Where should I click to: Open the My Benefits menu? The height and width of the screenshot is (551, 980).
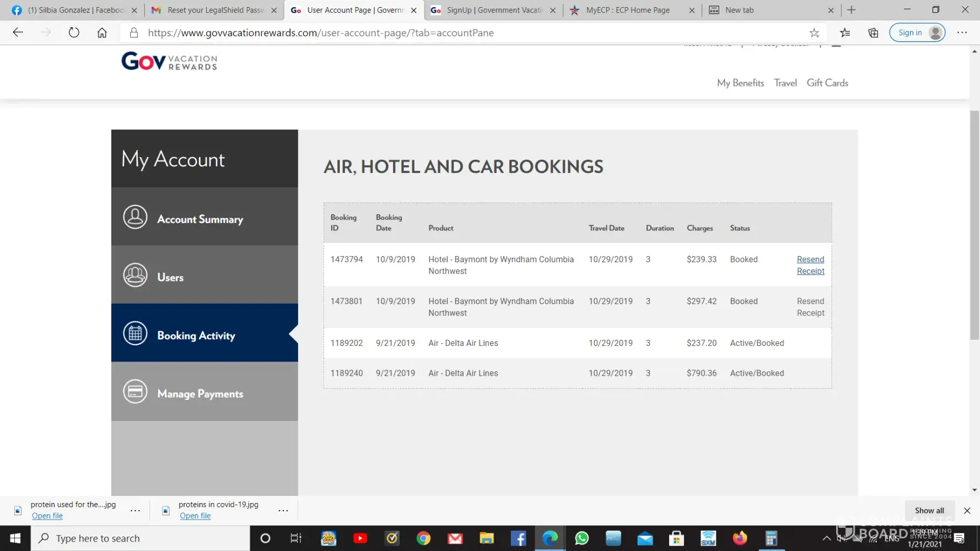pos(740,83)
